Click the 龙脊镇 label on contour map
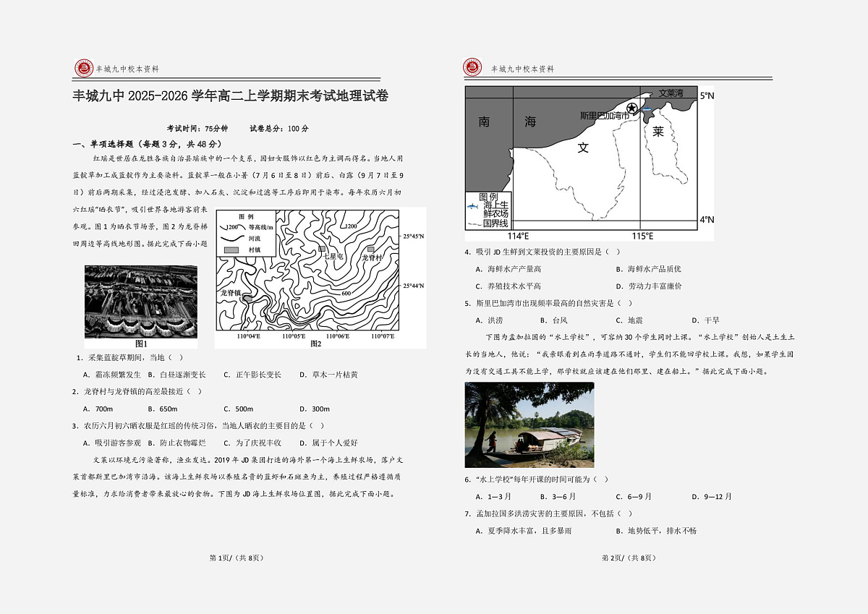This screenshot has height=614, width=868. pyautogui.click(x=231, y=293)
